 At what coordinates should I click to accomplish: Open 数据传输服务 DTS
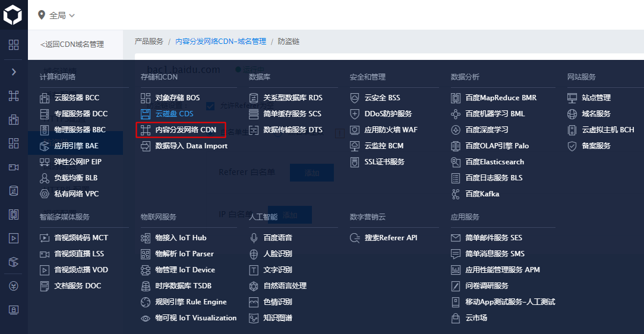click(293, 130)
